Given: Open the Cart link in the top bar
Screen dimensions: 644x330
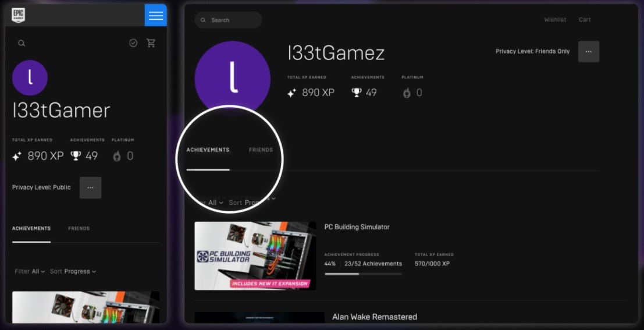Looking at the screenshot, I should (x=585, y=20).
